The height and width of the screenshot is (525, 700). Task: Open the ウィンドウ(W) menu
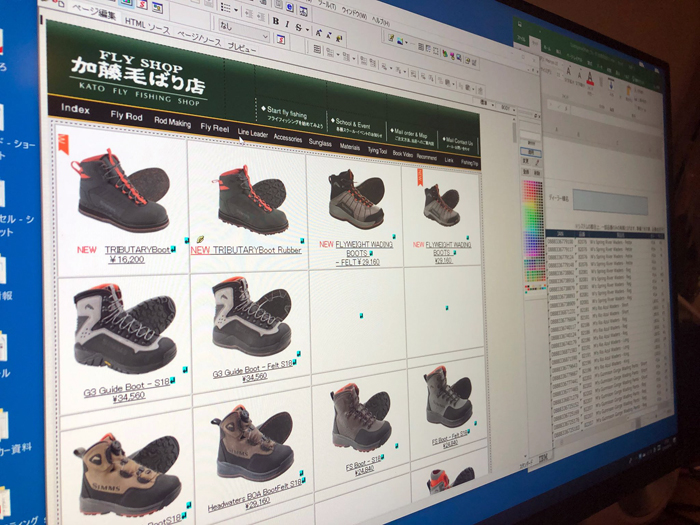(x=354, y=13)
